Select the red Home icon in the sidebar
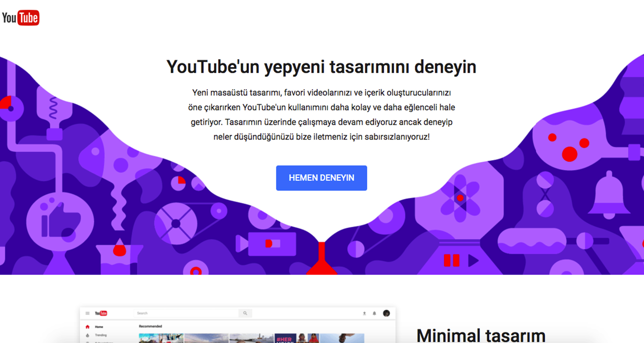The height and width of the screenshot is (343, 644). 88,327
